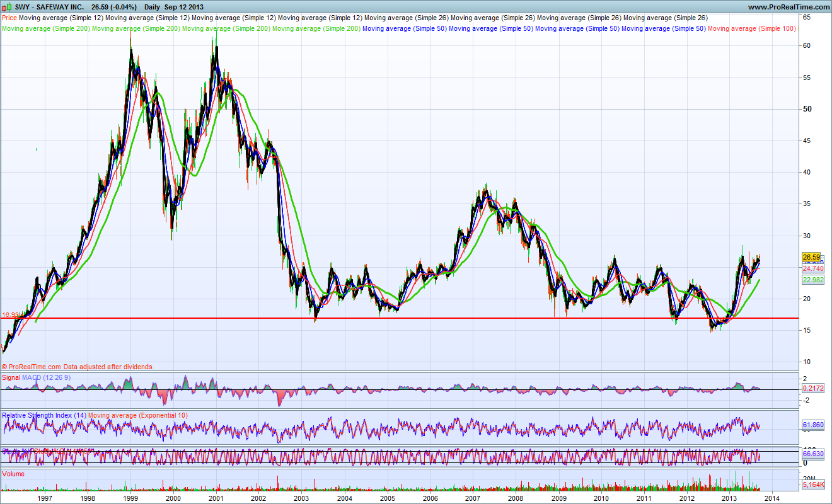The width and height of the screenshot is (832, 504).
Task: Click the 30 price axis label
Action: 806,236
